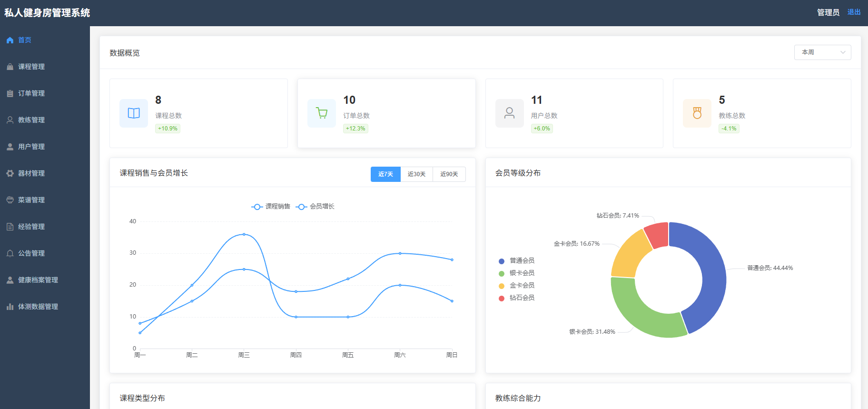Open 菜谱管理 sidebar item
The width and height of the screenshot is (868, 409).
[45, 200]
